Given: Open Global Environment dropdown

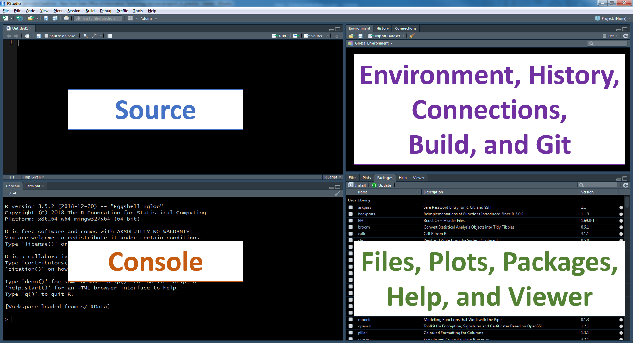Looking at the screenshot, I should (371, 43).
